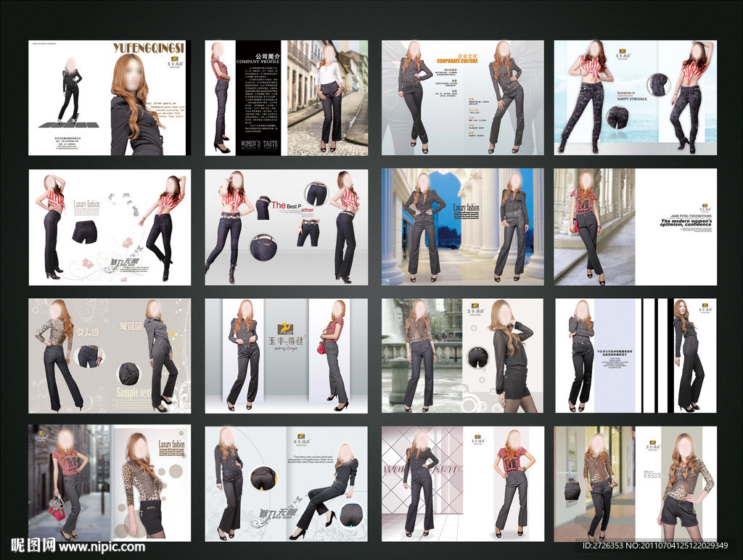Select the alley photo Luxury fashion spread
This screenshot has width=743, height=560.
tap(110, 483)
